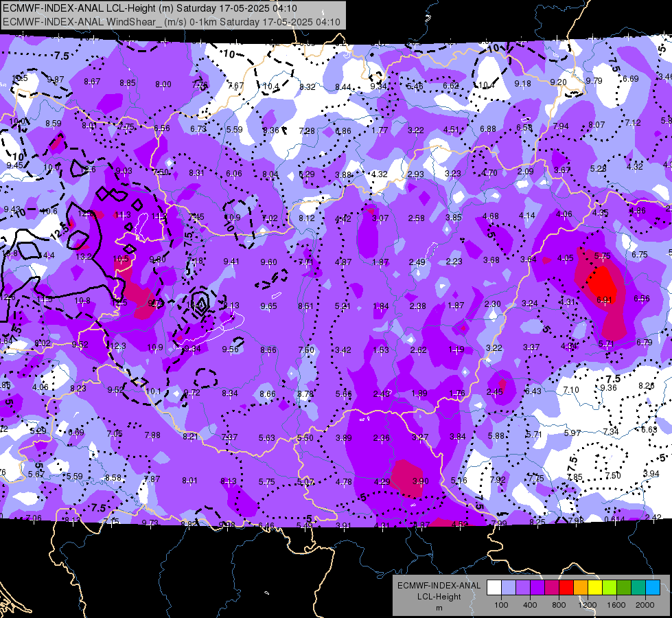Screen dimensions: 672x618
Task: Click the grid value 8.00
Action: [163, 84]
